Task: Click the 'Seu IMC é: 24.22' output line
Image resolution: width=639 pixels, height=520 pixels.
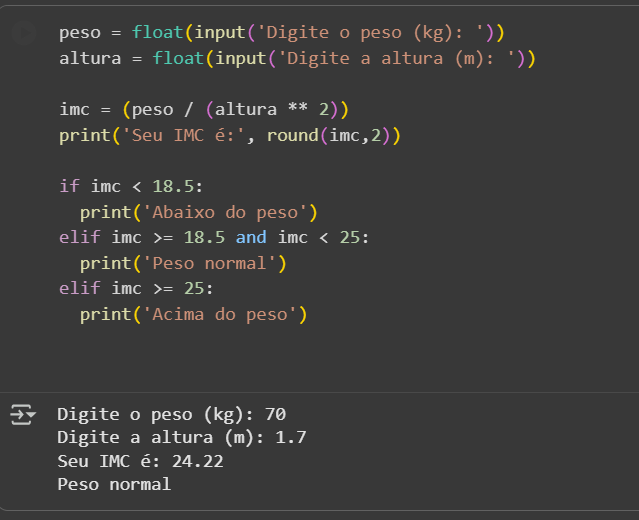Action: click(x=140, y=461)
